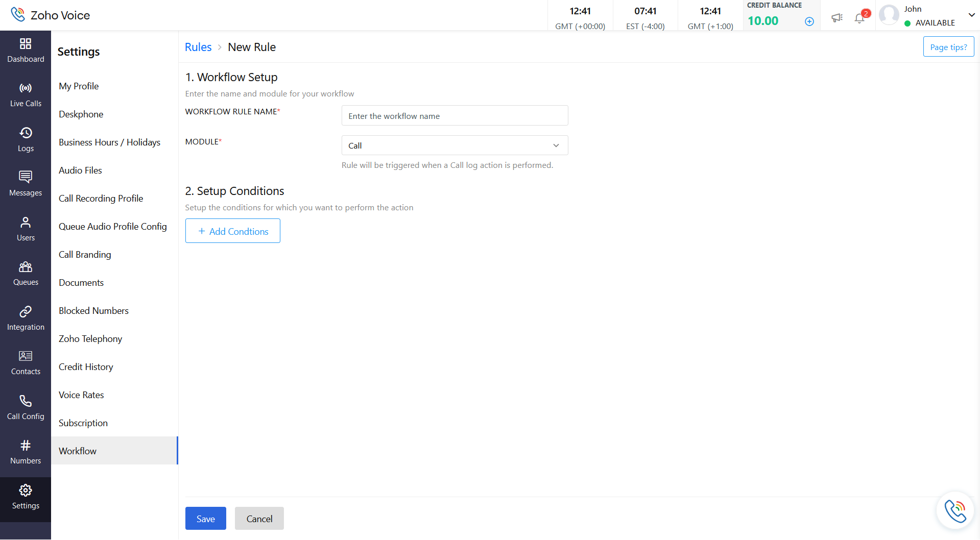The width and height of the screenshot is (980, 540).
Task: Open Live Calls from the sidebar
Action: [26, 95]
